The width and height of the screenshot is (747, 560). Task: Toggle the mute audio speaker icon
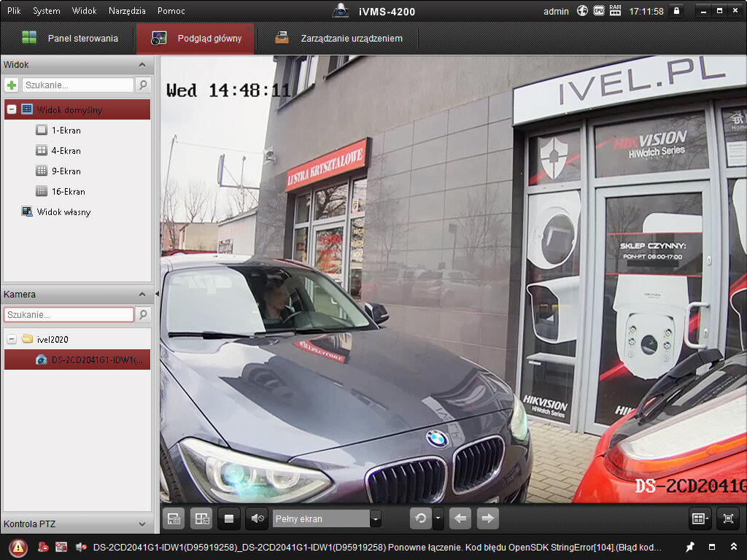pyautogui.click(x=256, y=518)
